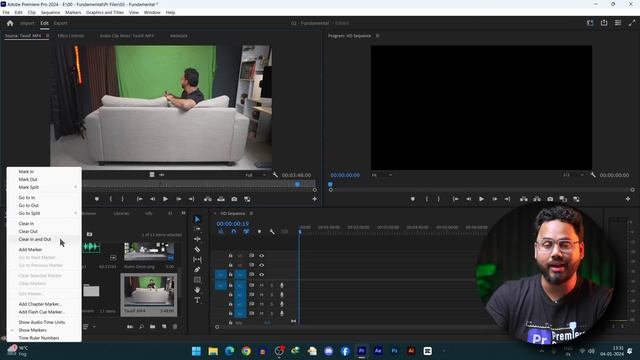Click the Home icon
The width and height of the screenshot is (640, 360).
click(10, 23)
